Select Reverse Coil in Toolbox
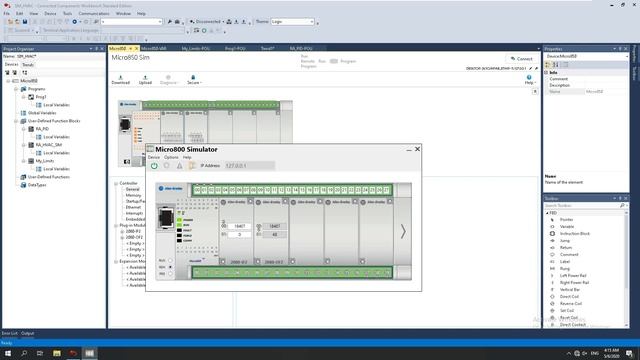The width and height of the screenshot is (640, 360). pyautogui.click(x=571, y=304)
